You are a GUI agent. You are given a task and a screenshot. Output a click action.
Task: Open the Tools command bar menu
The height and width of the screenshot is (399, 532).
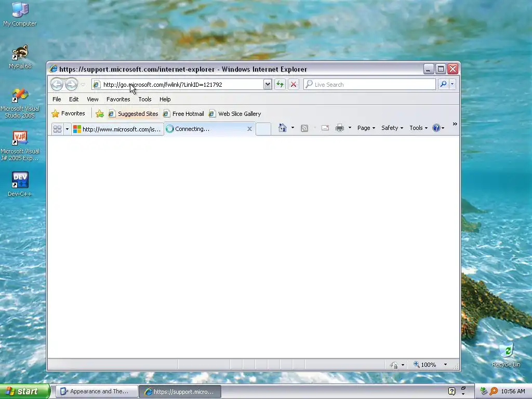418,128
